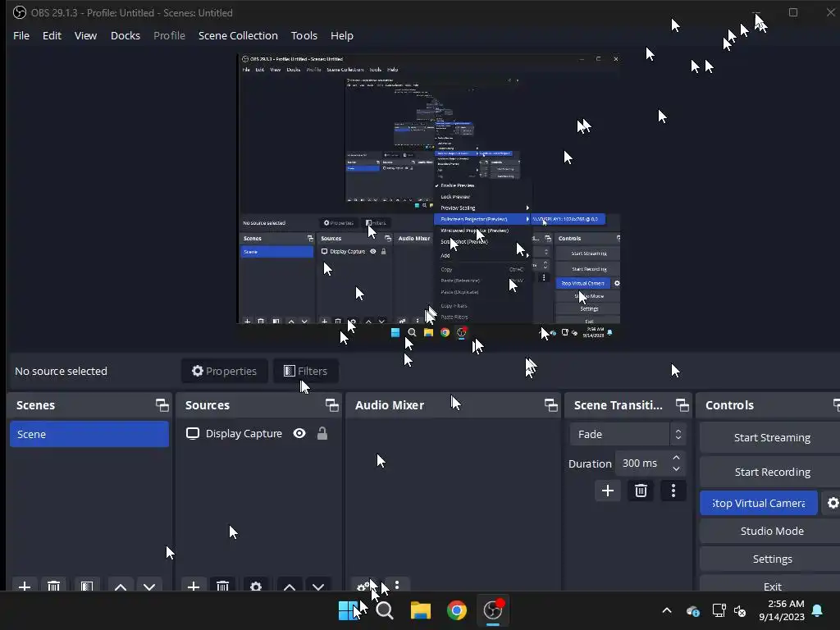Remove the transition with the trash icon
840x630 pixels.
[x=641, y=491]
